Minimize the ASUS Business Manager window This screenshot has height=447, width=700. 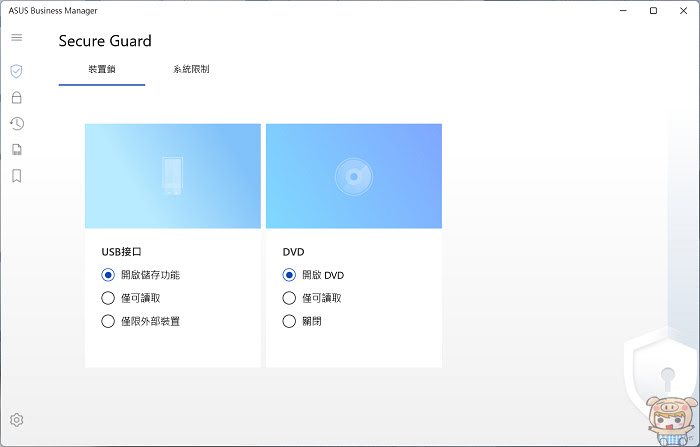tap(624, 11)
